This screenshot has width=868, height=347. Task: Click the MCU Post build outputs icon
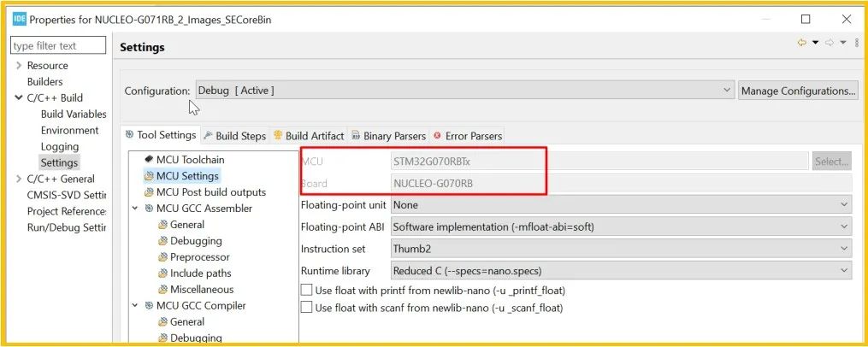(148, 192)
